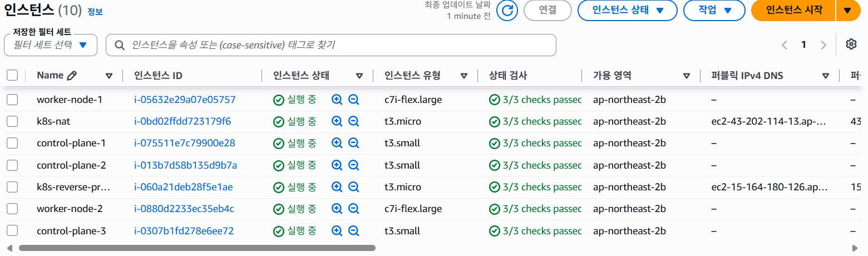Zoom-in filter icon for worker-node-2 status
This screenshot has width=868, height=256.
click(337, 209)
